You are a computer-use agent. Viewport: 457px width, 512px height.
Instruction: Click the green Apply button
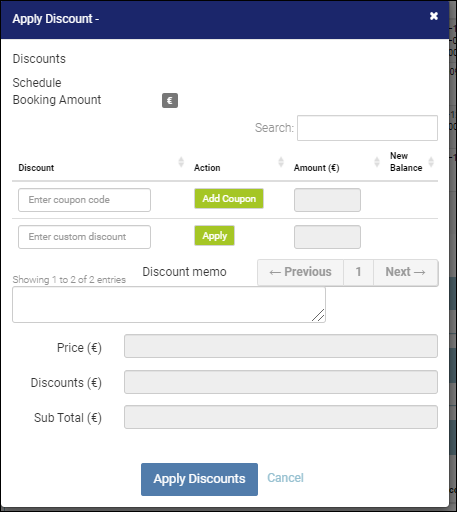coord(215,236)
